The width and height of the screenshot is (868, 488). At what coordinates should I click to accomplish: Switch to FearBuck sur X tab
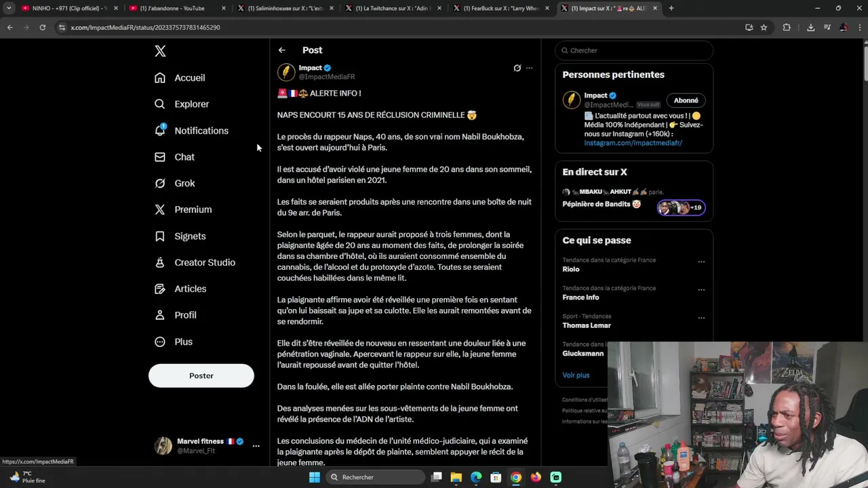pyautogui.click(x=502, y=8)
